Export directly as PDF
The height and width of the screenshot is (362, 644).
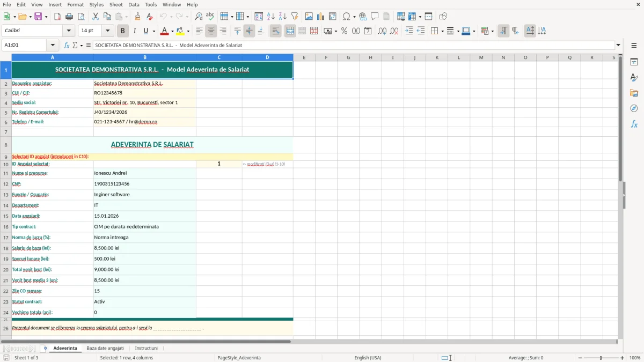click(57, 17)
